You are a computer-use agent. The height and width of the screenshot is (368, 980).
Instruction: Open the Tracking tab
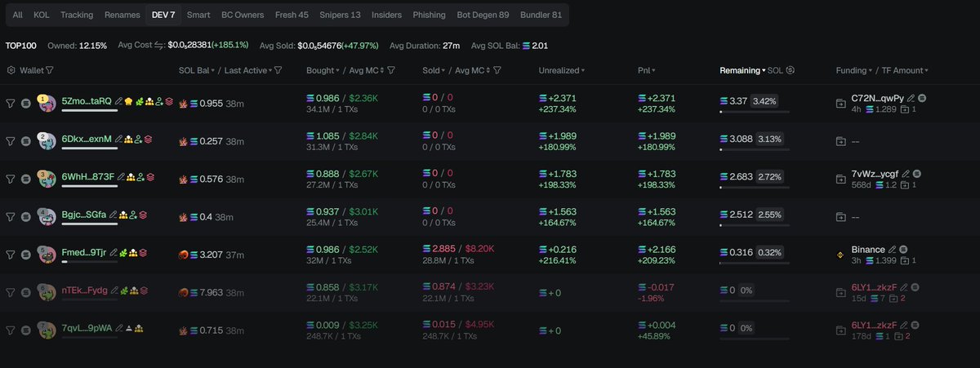(77, 15)
